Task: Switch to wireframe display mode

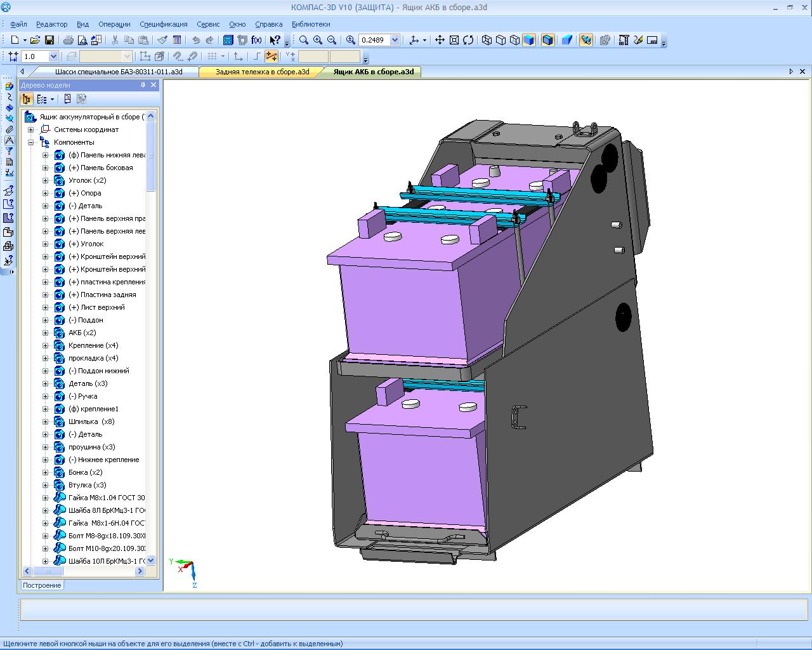Action: [x=487, y=40]
